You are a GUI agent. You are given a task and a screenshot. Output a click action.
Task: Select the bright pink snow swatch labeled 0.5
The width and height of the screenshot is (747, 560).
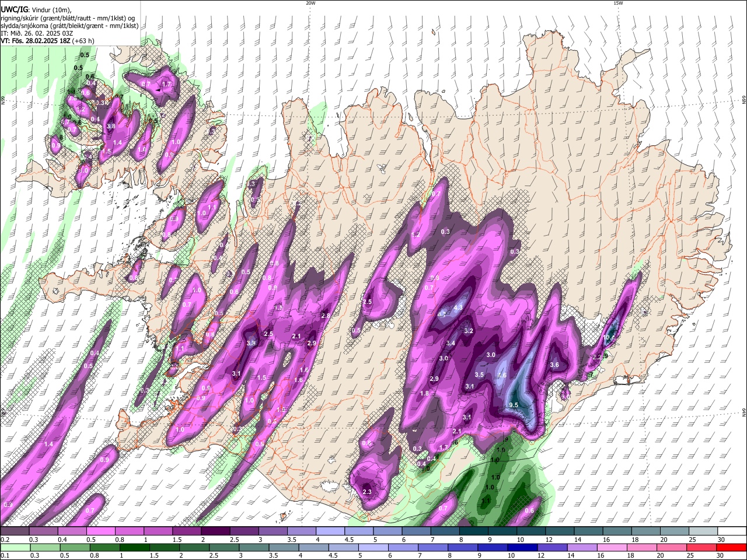point(100,531)
